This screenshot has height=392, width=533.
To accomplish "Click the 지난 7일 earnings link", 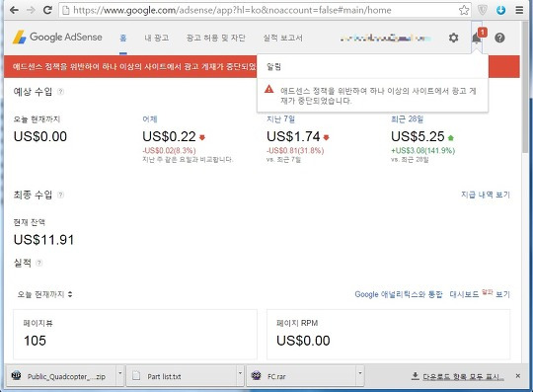I will 280,119.
